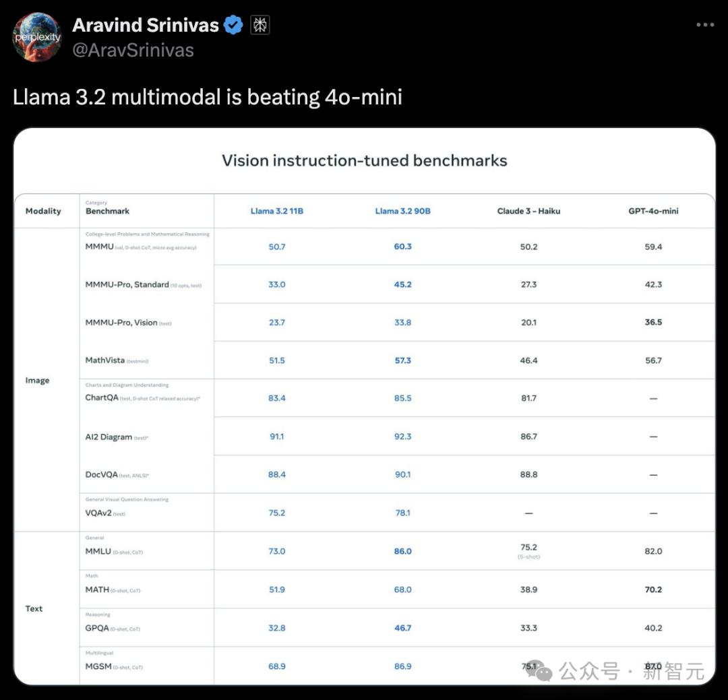Click the blue verified checkmark badge
Screen dimensions: 728x700
tap(233, 26)
